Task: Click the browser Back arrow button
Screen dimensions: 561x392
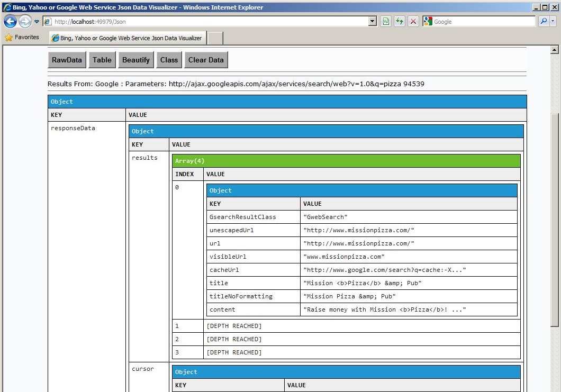Action: pos(11,22)
